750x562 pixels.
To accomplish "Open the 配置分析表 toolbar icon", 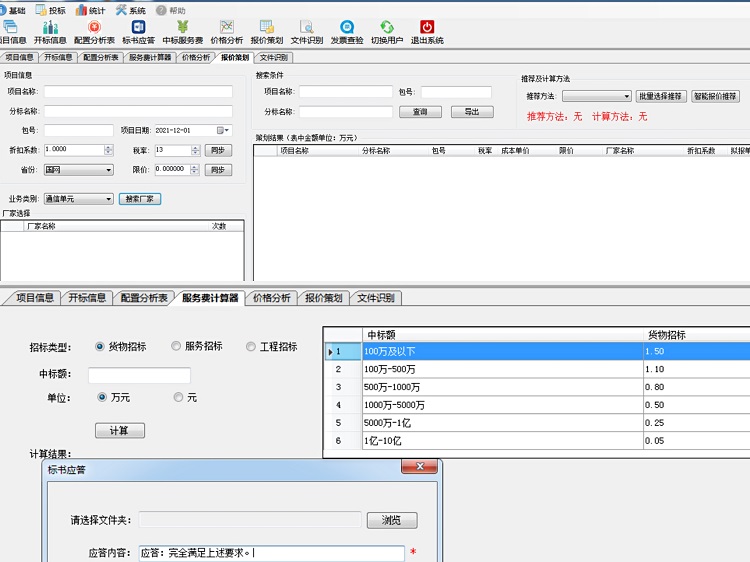I will (x=94, y=32).
